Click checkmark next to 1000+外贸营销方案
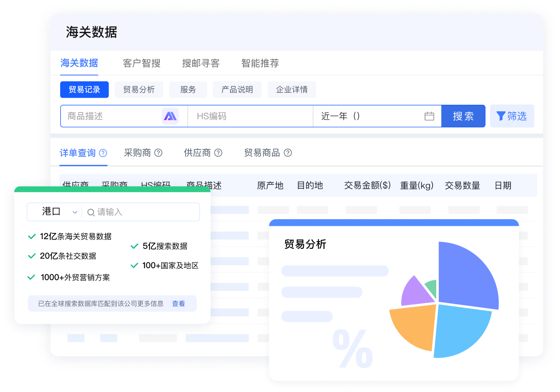 click(31, 278)
